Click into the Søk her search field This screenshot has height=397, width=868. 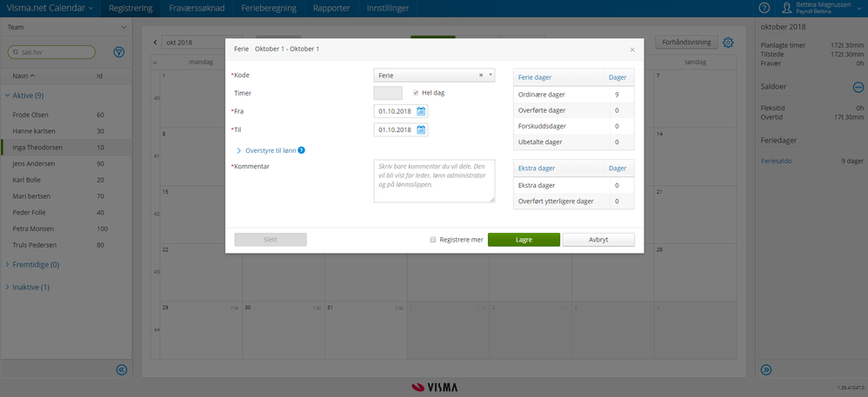pos(51,52)
